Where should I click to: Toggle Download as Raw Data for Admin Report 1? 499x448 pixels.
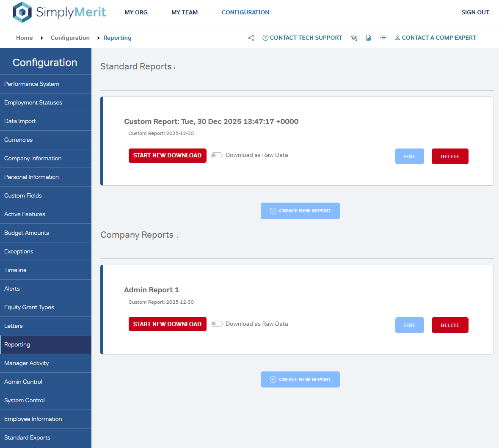point(217,324)
